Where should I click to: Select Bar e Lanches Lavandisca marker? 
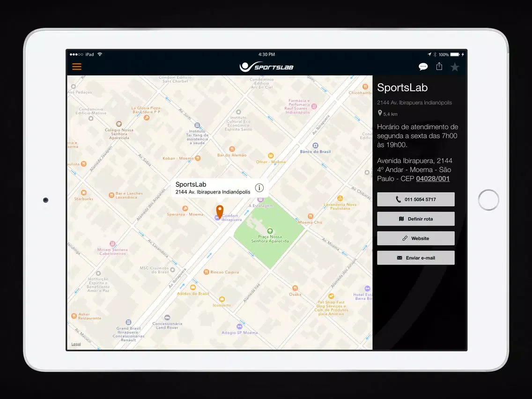[x=111, y=195]
